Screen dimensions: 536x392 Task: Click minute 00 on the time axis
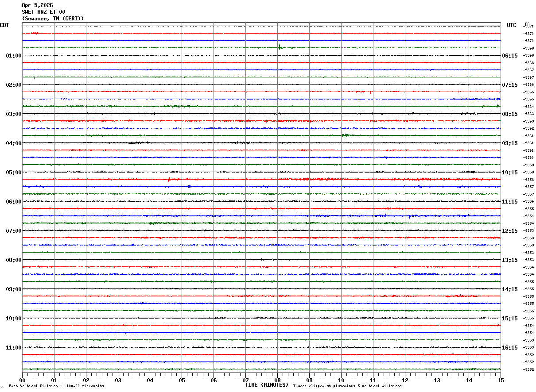click(22, 380)
